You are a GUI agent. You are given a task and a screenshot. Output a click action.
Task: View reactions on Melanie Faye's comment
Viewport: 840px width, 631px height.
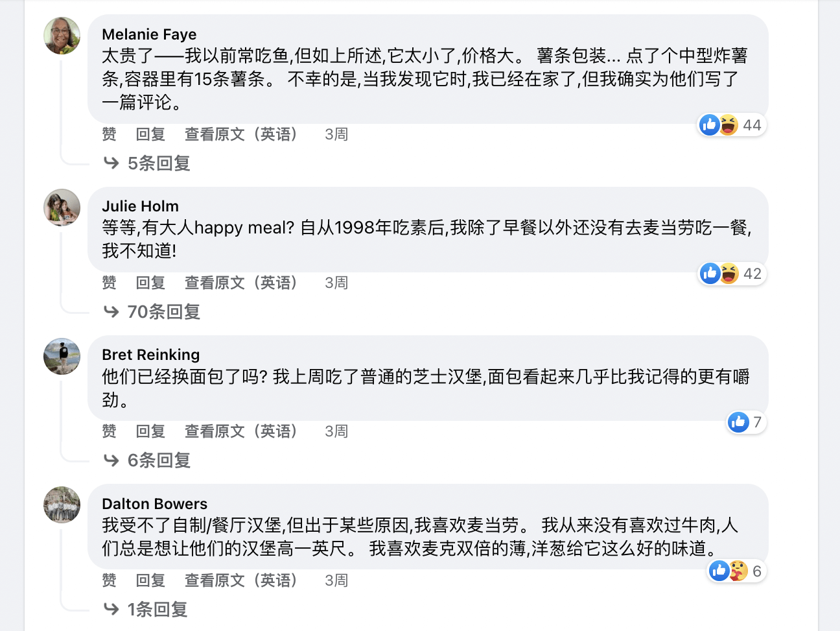732,125
